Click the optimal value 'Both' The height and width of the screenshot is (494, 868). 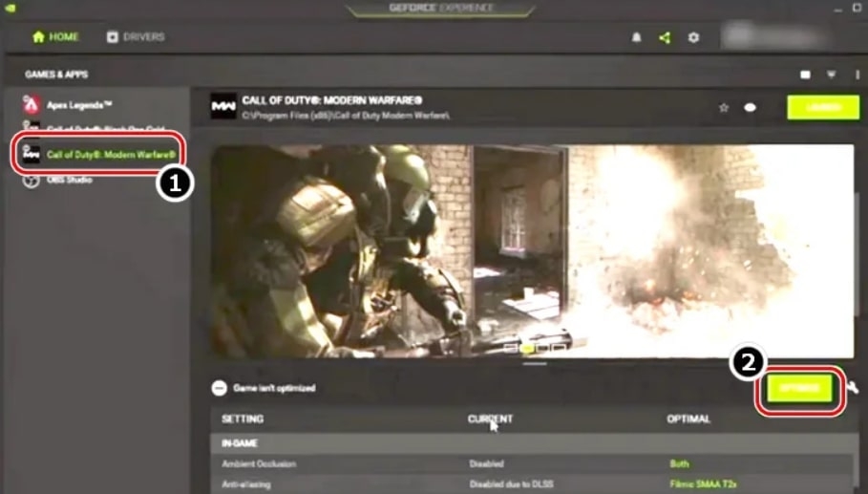point(679,464)
